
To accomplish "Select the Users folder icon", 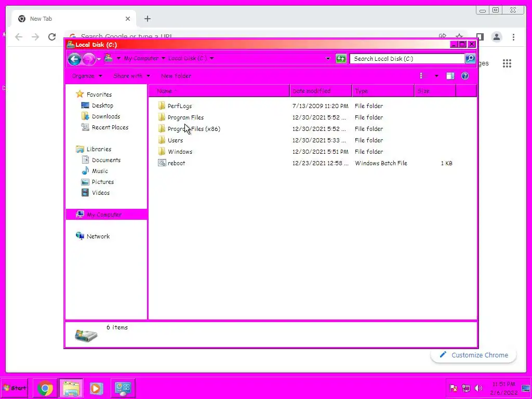I will (x=162, y=140).
